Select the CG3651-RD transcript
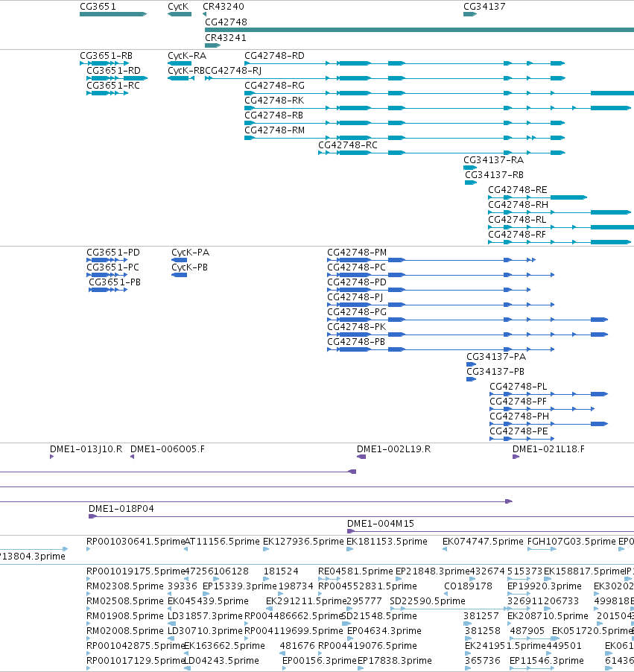 (x=117, y=78)
